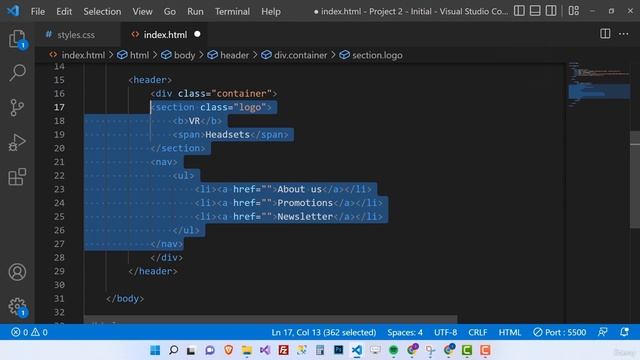Image resolution: width=640 pixels, height=360 pixels.
Task: Toggle the bottom panel layout
Action: pyautogui.click(x=535, y=11)
